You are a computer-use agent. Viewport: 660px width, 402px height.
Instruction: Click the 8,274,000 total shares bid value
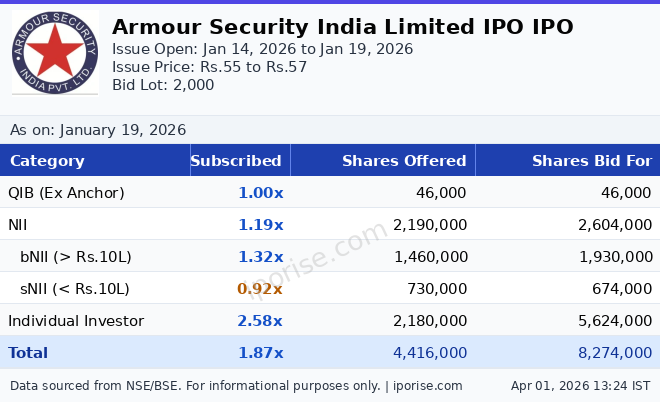click(x=614, y=353)
